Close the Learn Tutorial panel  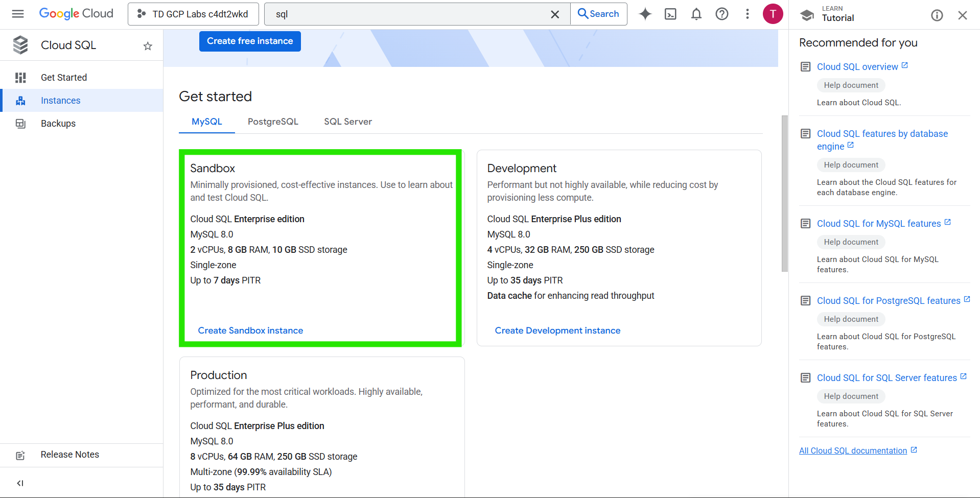963,15
